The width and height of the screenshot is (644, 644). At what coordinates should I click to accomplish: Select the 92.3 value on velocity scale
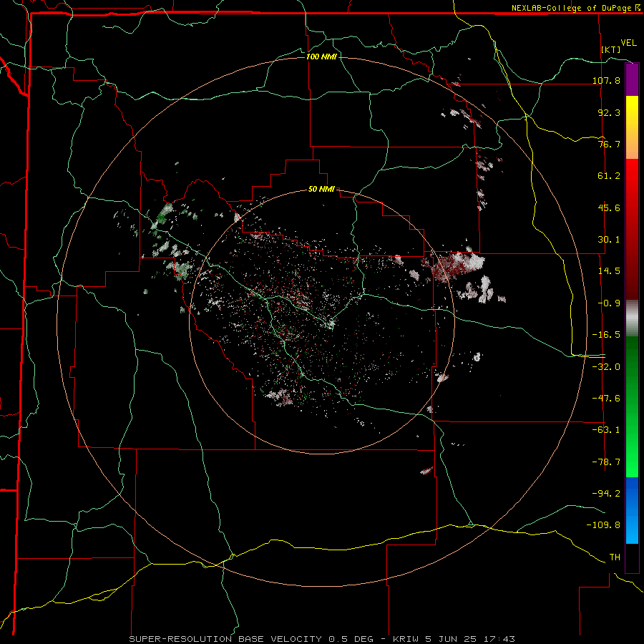[x=609, y=112]
